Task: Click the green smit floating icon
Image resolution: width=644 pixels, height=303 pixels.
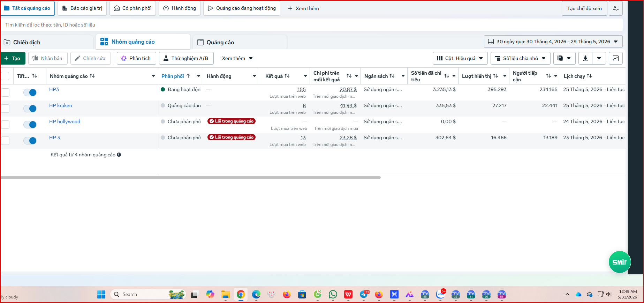Action: (620, 262)
